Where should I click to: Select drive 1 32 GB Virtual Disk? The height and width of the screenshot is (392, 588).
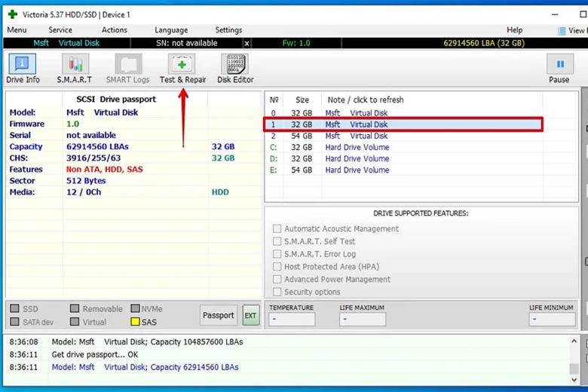coord(403,124)
